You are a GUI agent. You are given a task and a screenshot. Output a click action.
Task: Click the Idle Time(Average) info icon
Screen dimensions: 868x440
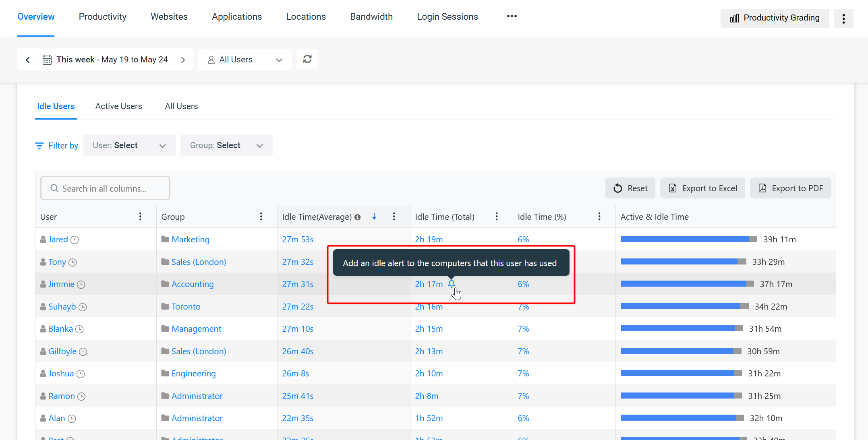357,217
